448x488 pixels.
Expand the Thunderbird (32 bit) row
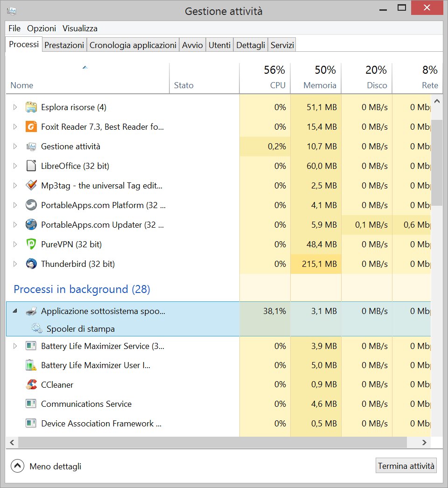15,264
